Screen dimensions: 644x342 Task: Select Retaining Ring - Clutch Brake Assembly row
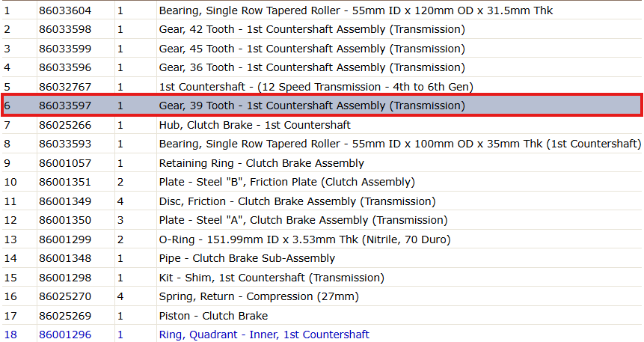pyautogui.click(x=322, y=163)
